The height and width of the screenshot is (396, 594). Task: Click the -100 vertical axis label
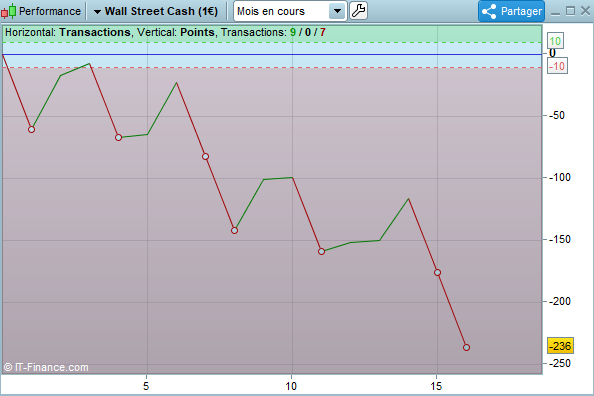[x=560, y=177]
